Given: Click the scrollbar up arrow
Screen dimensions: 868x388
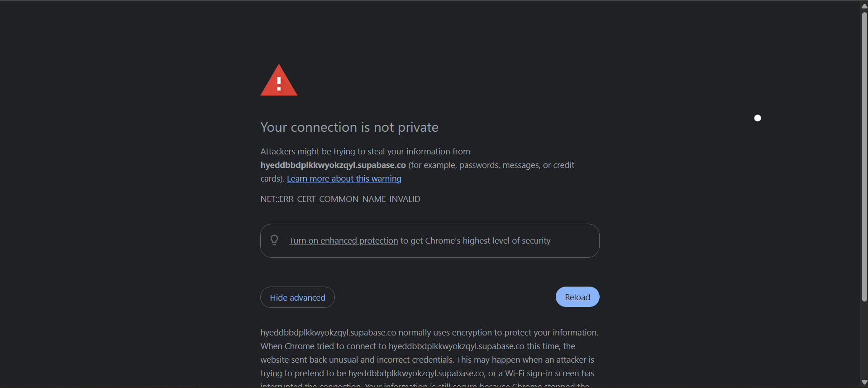Looking at the screenshot, I should coord(864,6).
